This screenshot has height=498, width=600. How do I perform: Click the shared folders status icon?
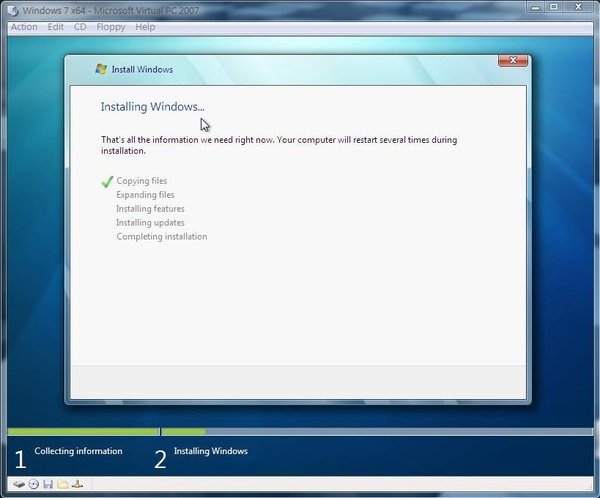pyautogui.click(x=62, y=484)
